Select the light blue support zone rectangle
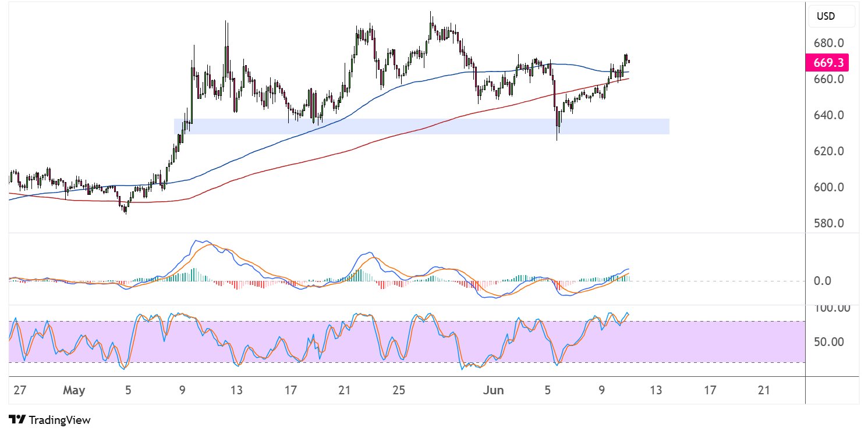This screenshot has width=868, height=435. pyautogui.click(x=421, y=126)
